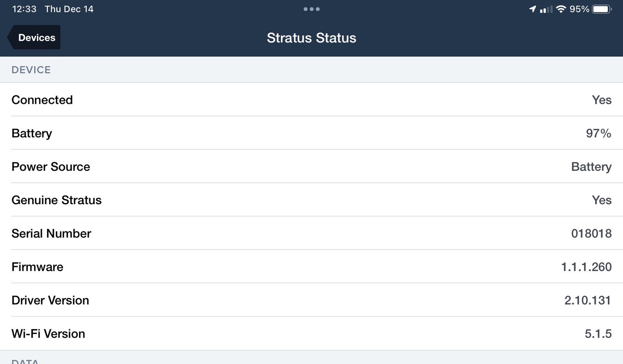This screenshot has height=364, width=623.
Task: Tap the three-dot multitasking indicator
Action: click(311, 9)
